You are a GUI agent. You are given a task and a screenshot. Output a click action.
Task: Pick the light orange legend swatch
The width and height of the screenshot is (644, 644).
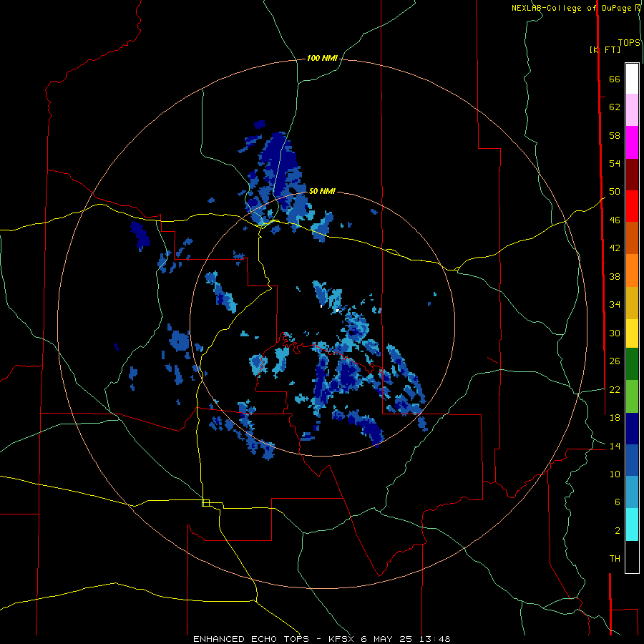pyautogui.click(x=632, y=270)
